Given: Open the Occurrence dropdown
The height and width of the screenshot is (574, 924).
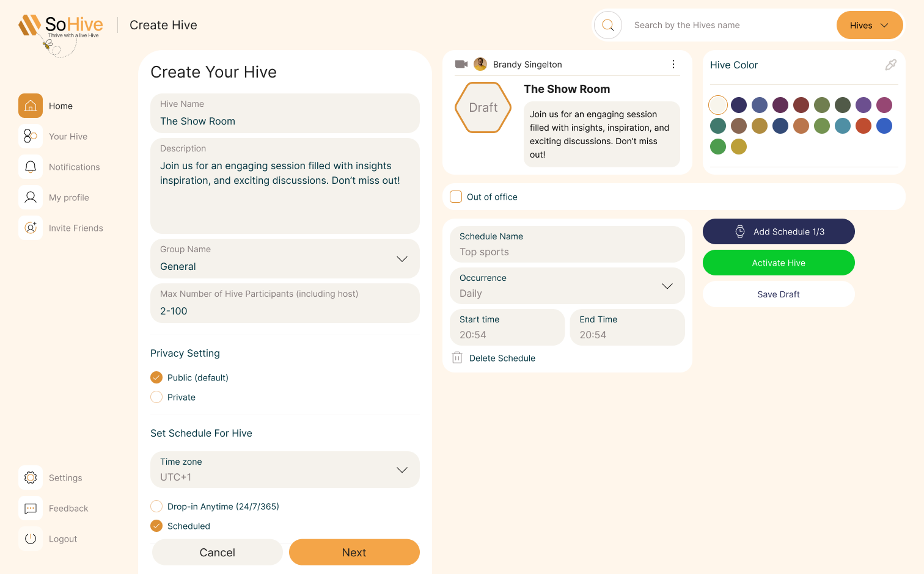Looking at the screenshot, I should (567, 286).
